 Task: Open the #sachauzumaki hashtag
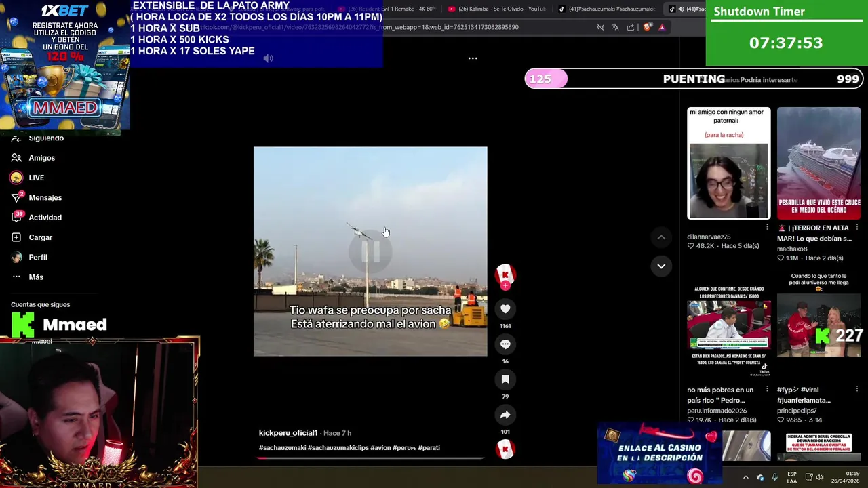point(282,448)
